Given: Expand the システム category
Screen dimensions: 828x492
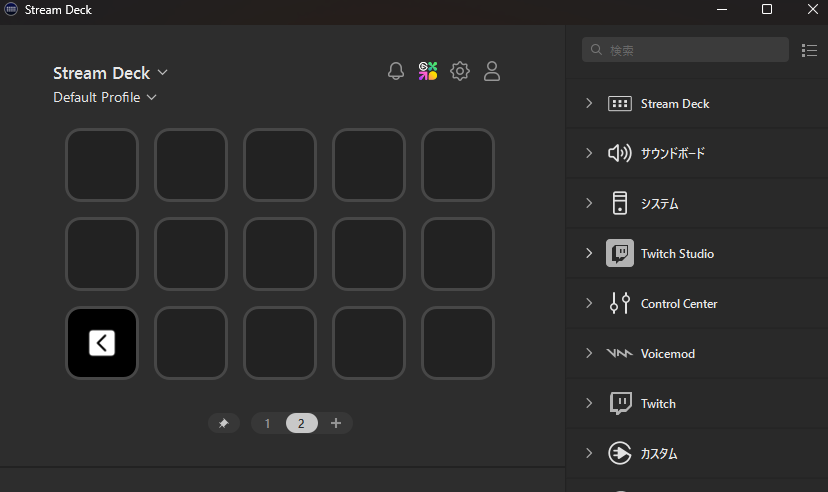Looking at the screenshot, I should [x=589, y=204].
